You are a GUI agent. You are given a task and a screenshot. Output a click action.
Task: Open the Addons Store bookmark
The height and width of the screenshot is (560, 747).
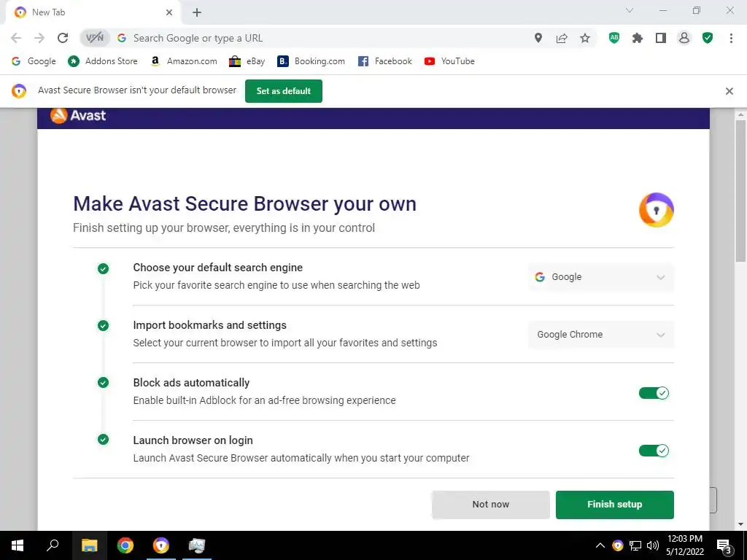pos(103,61)
